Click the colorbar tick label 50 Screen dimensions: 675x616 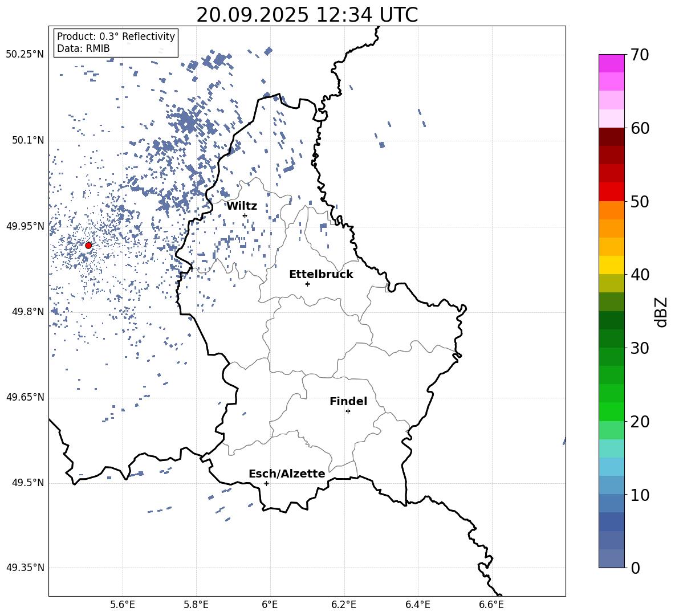pos(640,202)
